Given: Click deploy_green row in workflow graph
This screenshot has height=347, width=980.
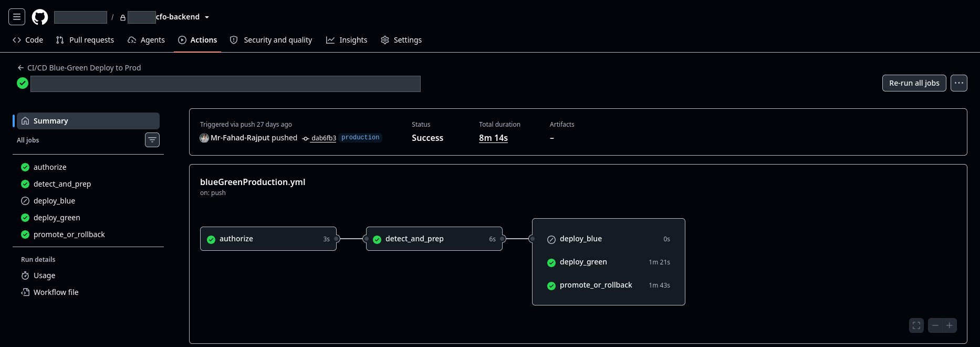Looking at the screenshot, I should (609, 262).
